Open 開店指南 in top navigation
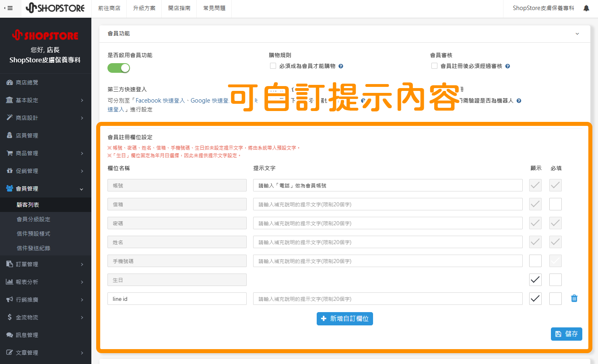598x364 pixels. (179, 8)
